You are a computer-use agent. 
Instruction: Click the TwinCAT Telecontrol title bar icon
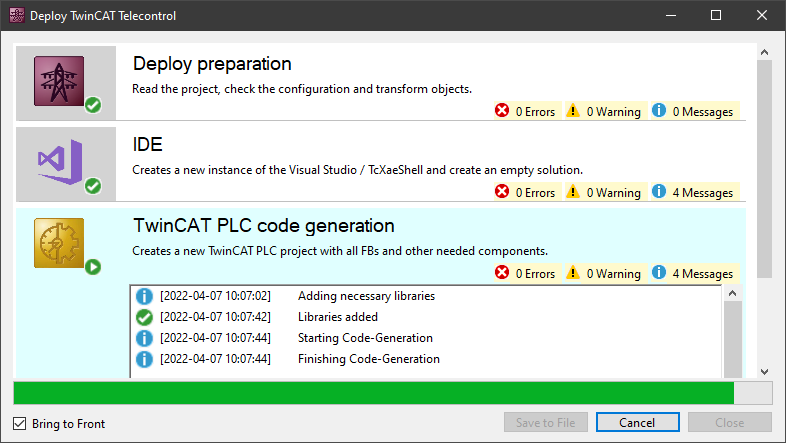(x=15, y=16)
